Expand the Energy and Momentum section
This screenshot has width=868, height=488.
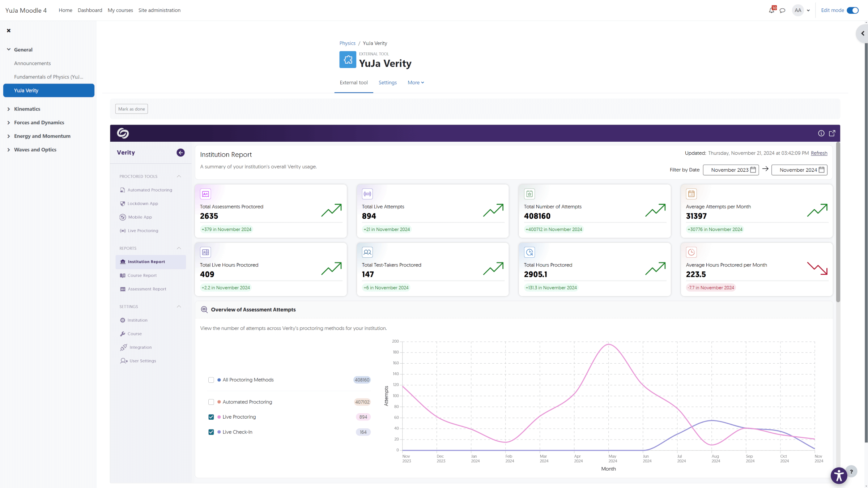[x=9, y=136]
